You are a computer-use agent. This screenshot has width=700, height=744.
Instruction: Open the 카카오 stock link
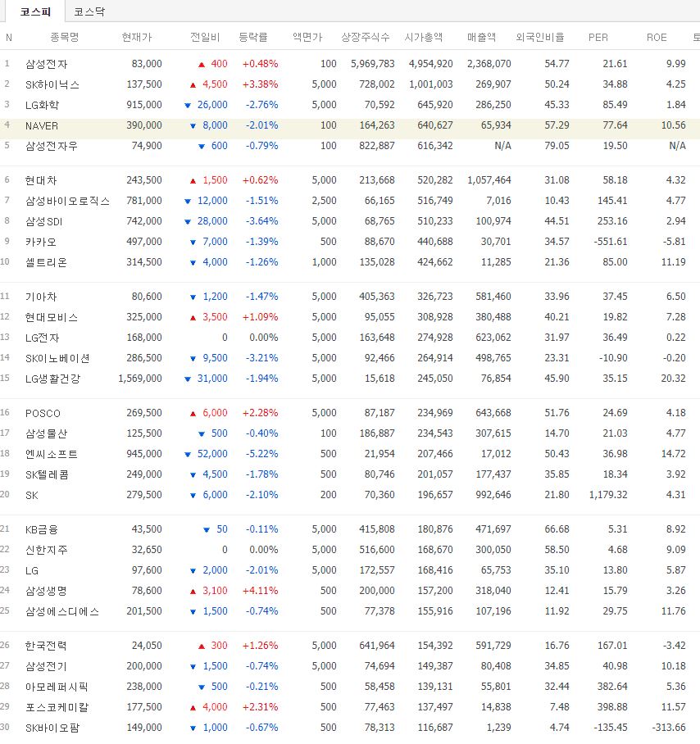(x=41, y=242)
